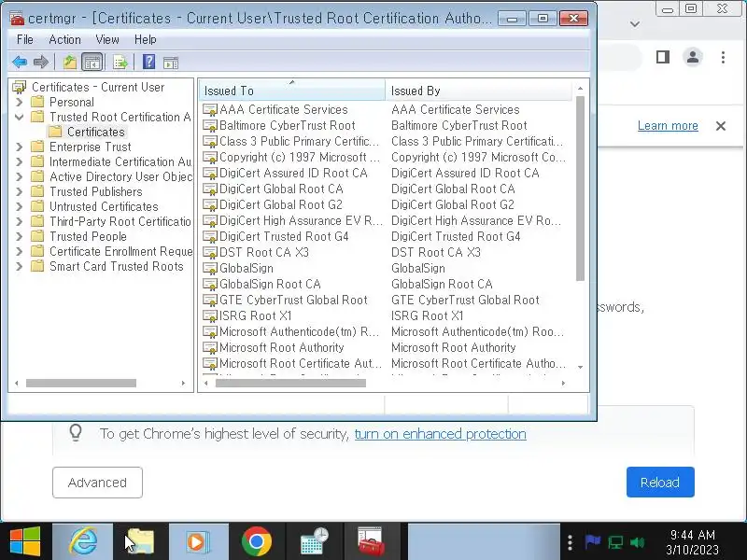Expand the Enterprise Trust node

point(20,147)
